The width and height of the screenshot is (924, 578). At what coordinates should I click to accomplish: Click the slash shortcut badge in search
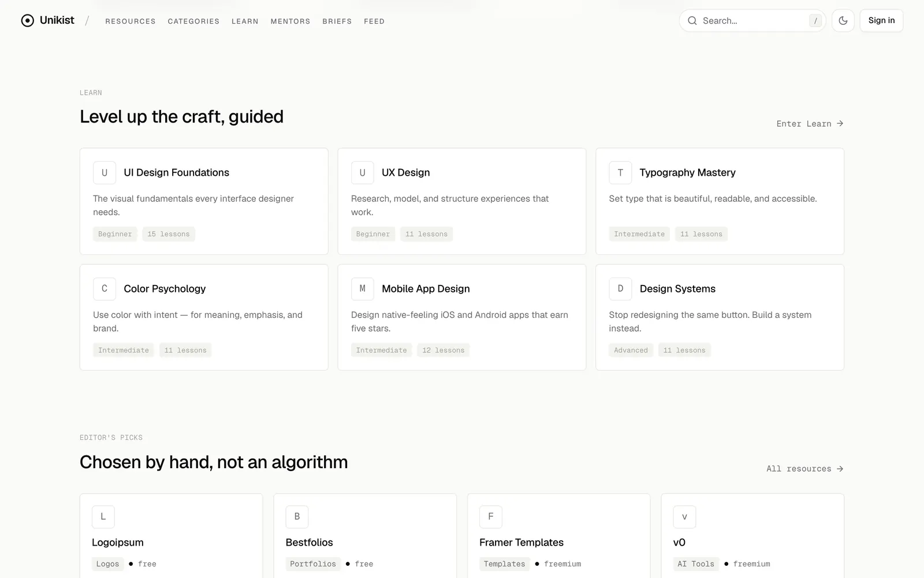point(815,21)
